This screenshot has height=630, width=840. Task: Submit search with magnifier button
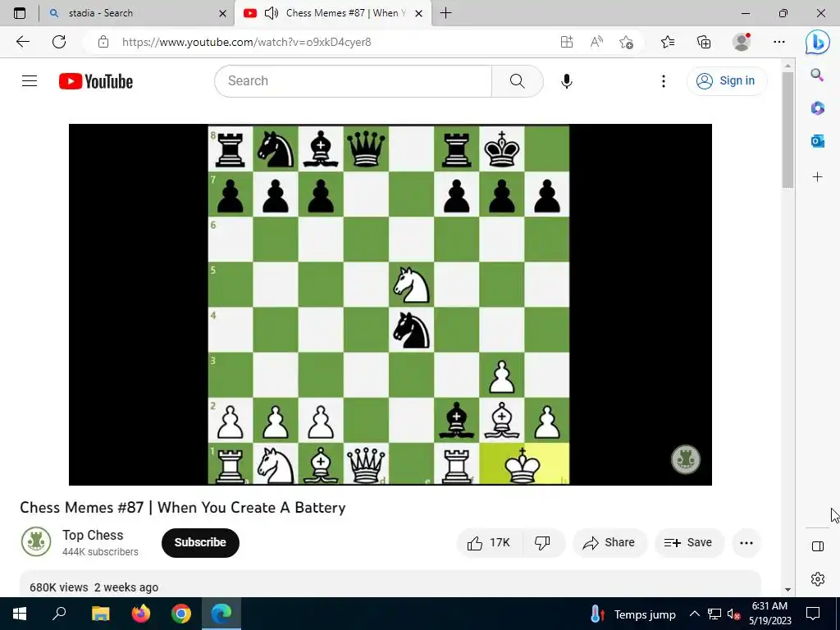coord(518,81)
